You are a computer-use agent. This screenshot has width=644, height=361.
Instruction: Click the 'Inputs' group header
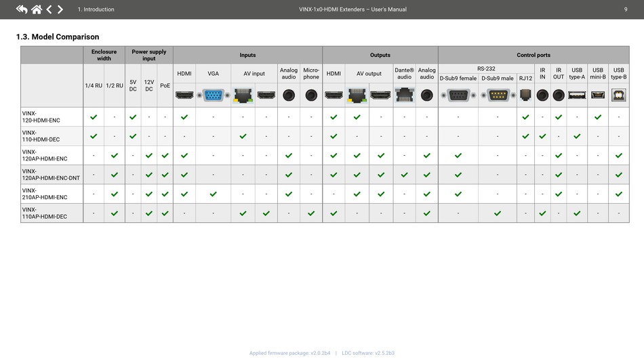tap(247, 55)
